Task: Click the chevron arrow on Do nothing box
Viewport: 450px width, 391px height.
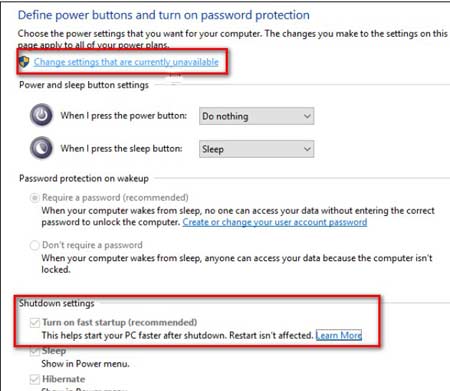Action: point(307,116)
